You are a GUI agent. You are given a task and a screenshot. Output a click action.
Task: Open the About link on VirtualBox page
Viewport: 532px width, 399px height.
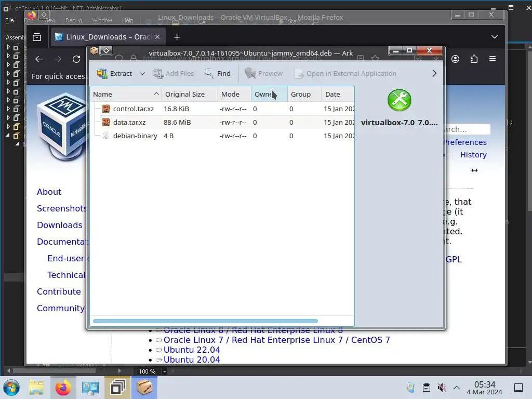(49, 192)
